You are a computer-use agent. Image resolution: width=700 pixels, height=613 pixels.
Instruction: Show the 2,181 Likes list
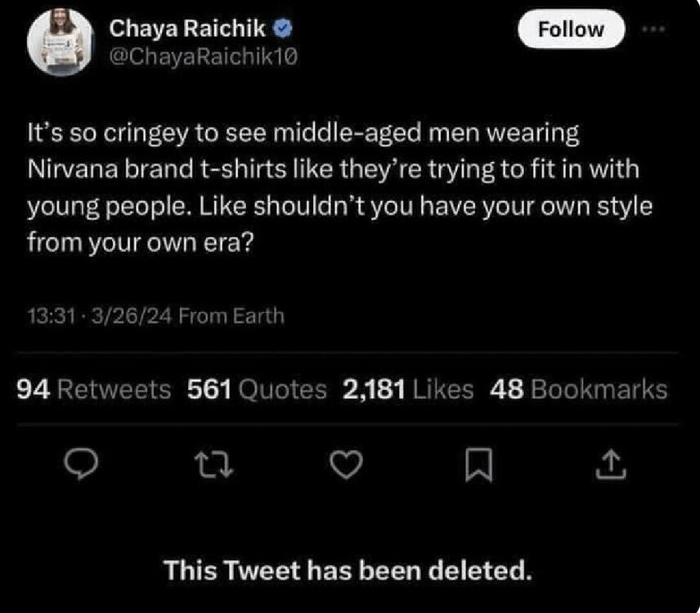pos(408,390)
